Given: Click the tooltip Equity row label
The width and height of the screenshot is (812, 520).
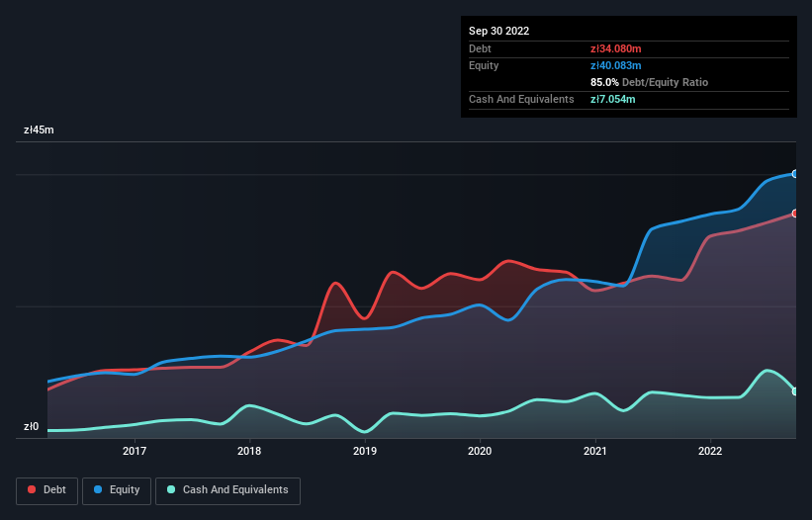Looking at the screenshot, I should 484,65.
